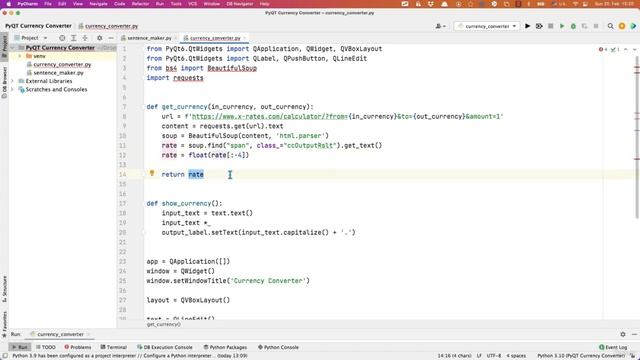
Task: Select the venv folder in tree
Action: [39, 56]
